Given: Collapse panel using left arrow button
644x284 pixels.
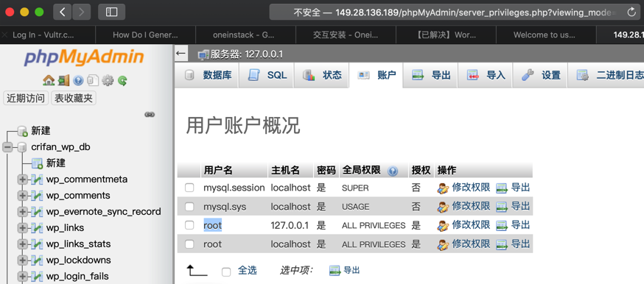Looking at the screenshot, I should 181,54.
